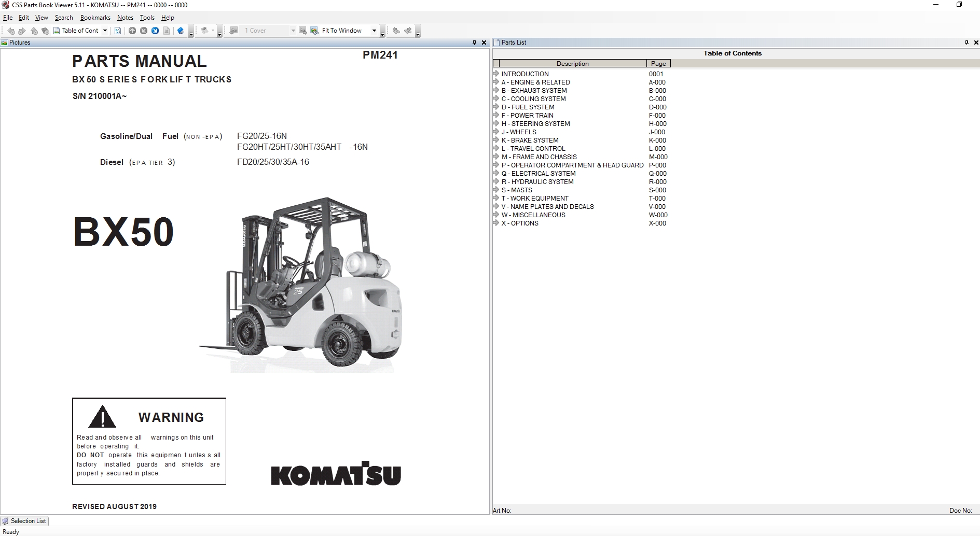Sort by the Page column header
980x536 pixels.
(x=658, y=63)
